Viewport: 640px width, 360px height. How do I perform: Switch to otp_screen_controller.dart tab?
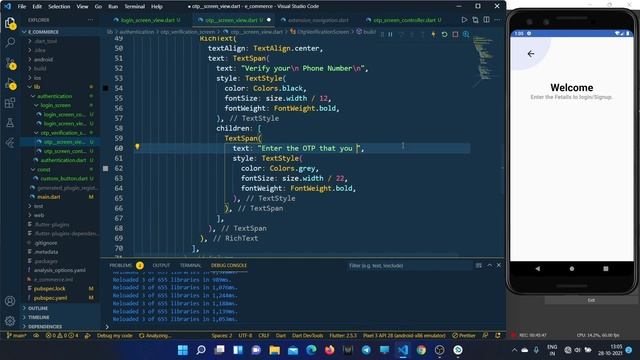(x=404, y=20)
